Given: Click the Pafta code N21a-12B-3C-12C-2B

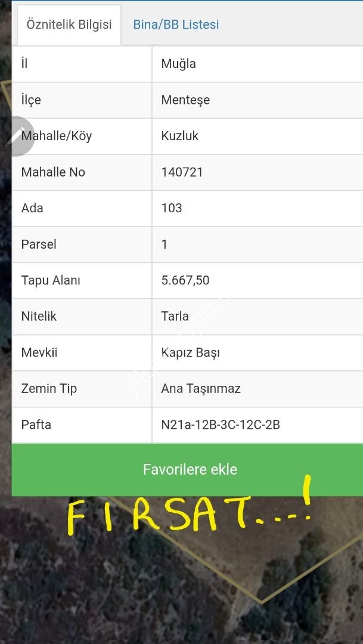Looking at the screenshot, I should (x=221, y=425).
